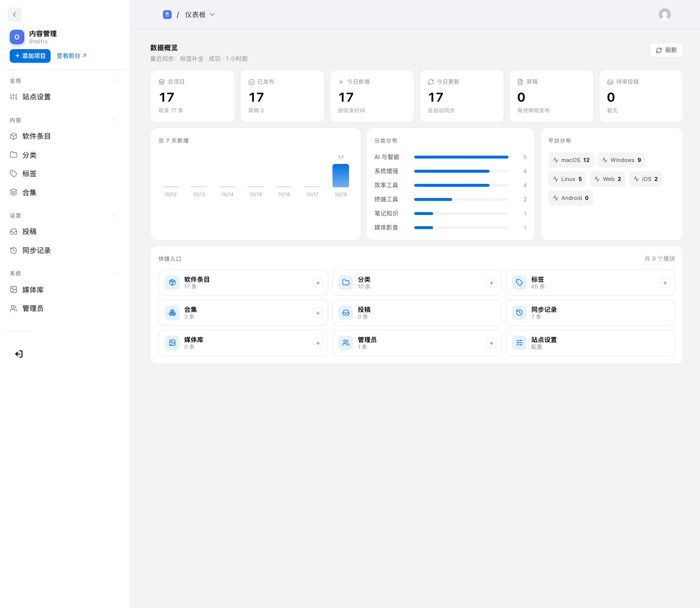
Task: Open 管理员 in the sidebar
Action: point(65,308)
